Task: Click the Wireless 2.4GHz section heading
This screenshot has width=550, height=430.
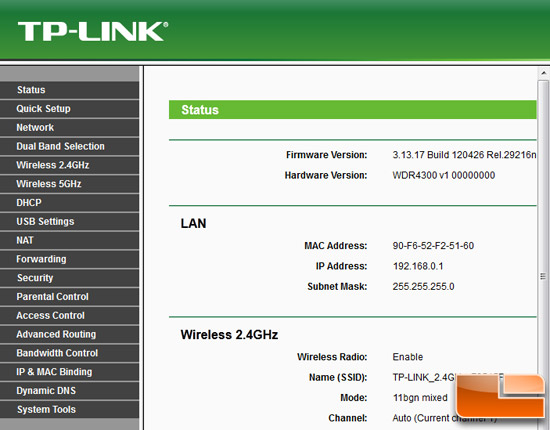Action: point(229,335)
